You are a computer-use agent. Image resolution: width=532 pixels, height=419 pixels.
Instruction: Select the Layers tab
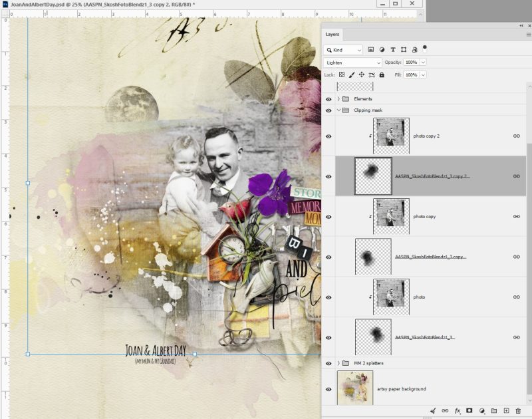pos(332,35)
